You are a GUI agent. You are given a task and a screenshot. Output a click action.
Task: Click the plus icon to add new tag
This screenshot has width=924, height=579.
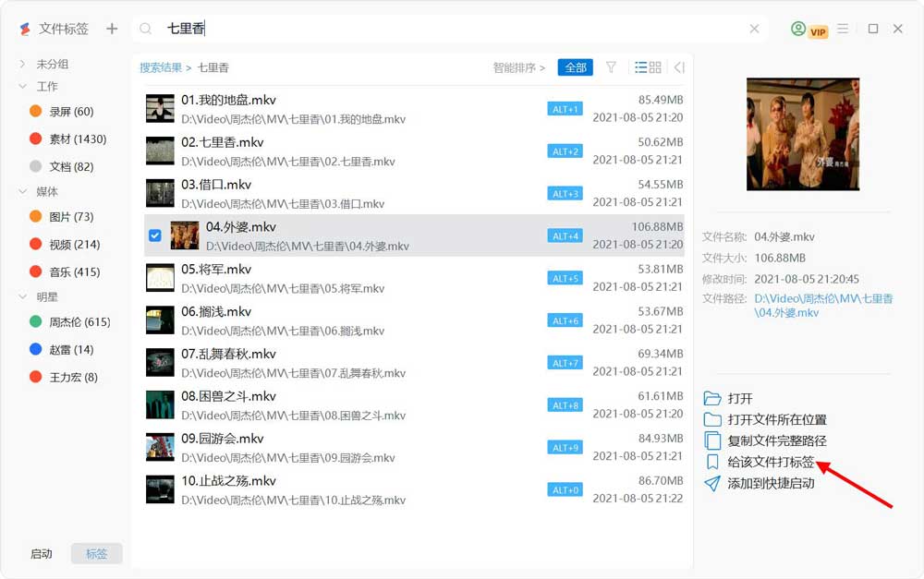(112, 29)
